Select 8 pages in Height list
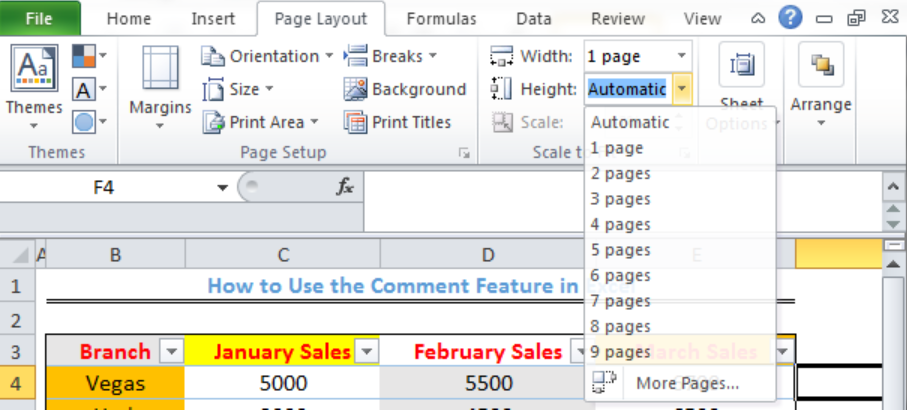This screenshot has height=414, width=908. tap(680, 327)
